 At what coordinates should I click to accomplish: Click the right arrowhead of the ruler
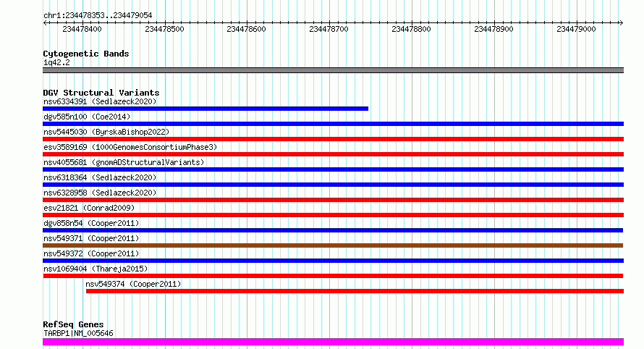622,23
